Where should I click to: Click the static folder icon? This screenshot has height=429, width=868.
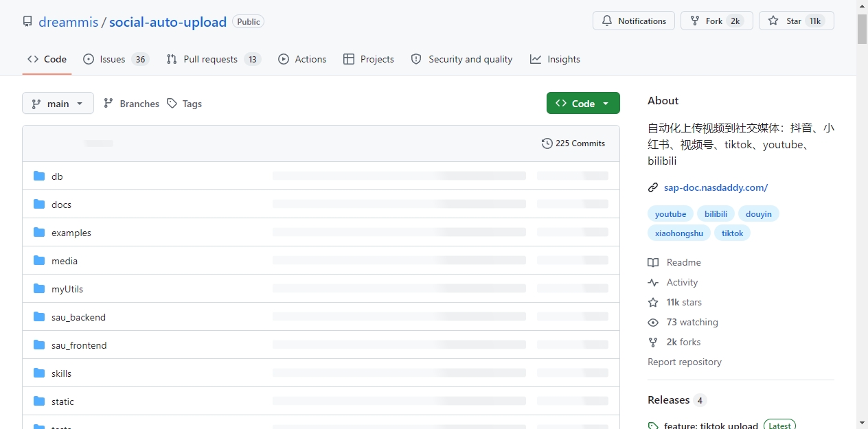tap(39, 402)
